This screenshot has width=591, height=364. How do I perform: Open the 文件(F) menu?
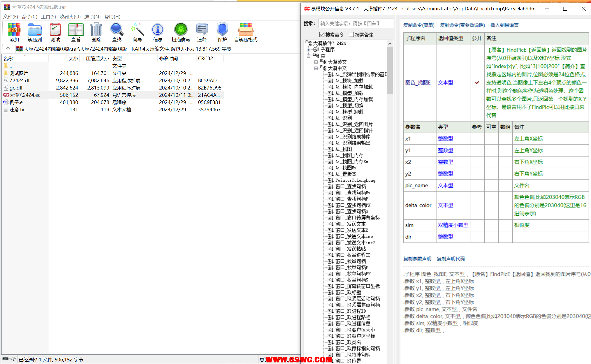pos(11,17)
